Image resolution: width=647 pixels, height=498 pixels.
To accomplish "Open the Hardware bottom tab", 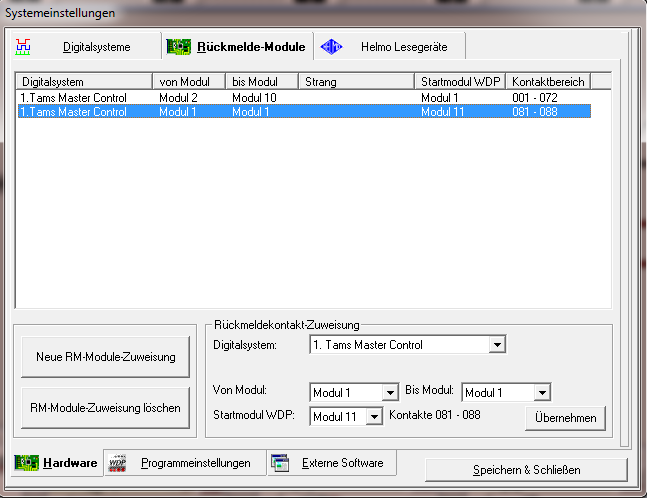I will pyautogui.click(x=57, y=463).
